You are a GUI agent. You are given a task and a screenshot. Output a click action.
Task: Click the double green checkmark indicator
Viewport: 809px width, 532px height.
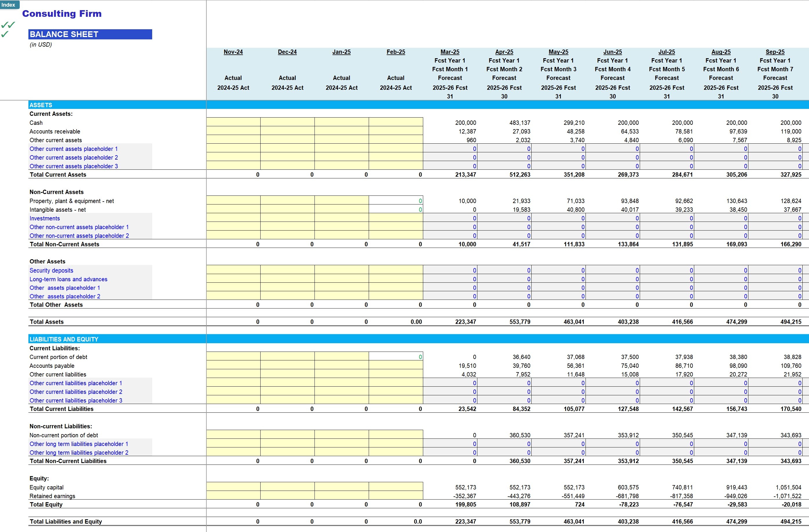point(8,25)
